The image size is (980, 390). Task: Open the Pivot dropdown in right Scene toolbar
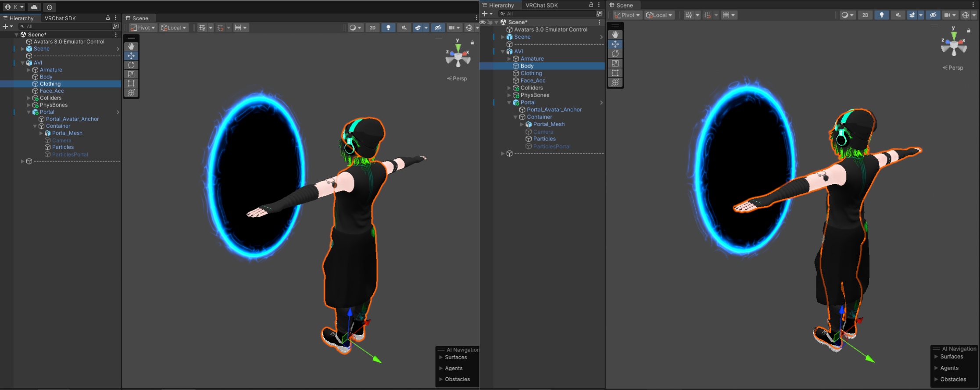628,15
